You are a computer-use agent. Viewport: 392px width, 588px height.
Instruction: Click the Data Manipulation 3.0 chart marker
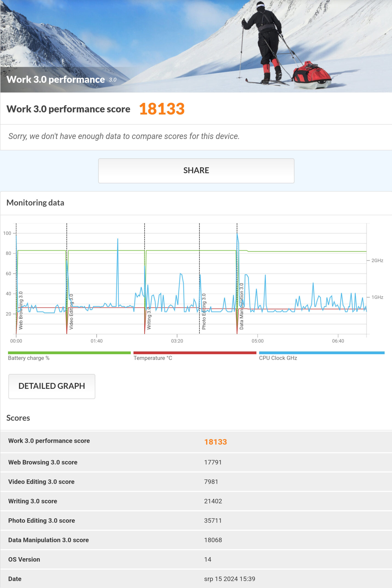pyautogui.click(x=242, y=306)
